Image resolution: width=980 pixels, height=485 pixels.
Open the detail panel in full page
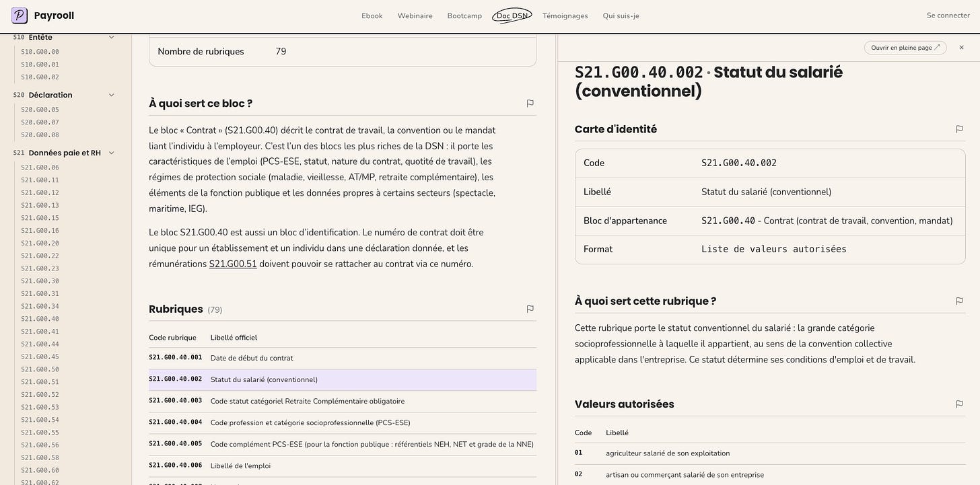point(905,48)
